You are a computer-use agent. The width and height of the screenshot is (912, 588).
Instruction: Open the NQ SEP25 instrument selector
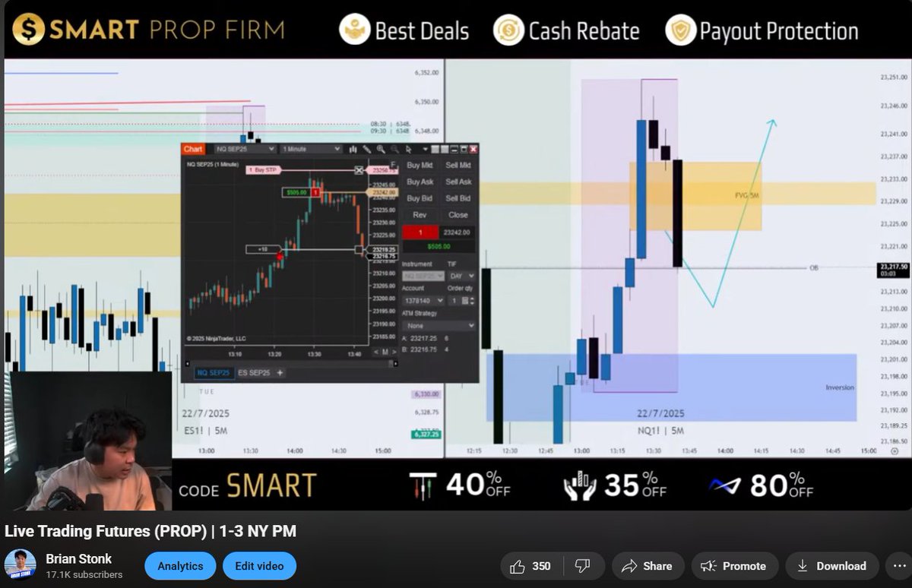(x=245, y=150)
